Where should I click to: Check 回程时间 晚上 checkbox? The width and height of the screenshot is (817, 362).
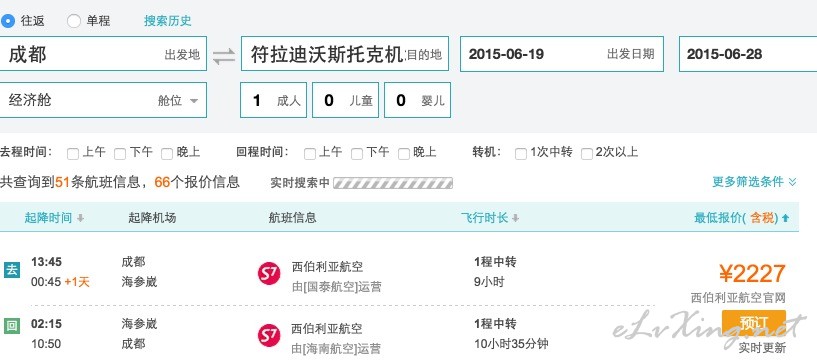pyautogui.click(x=404, y=154)
